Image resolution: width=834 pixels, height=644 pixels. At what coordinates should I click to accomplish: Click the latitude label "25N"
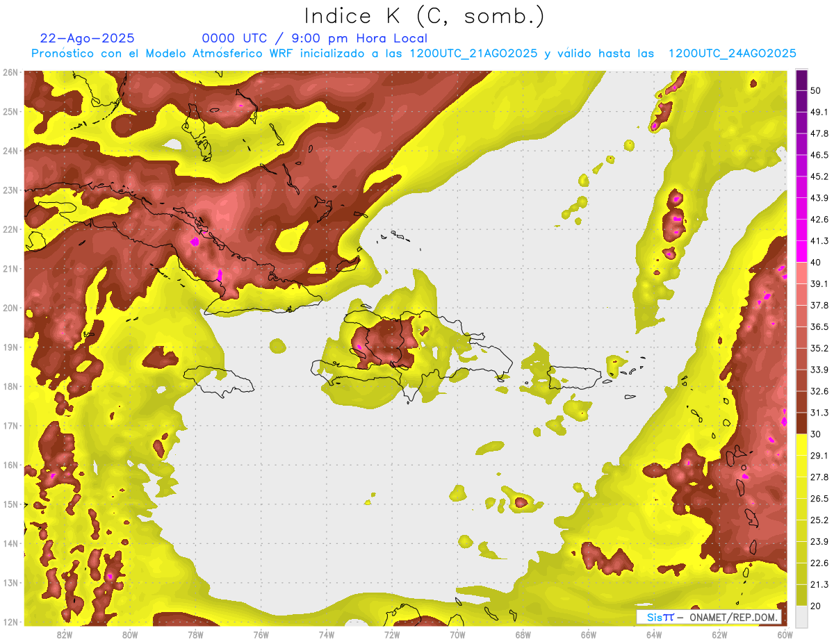tap(10, 111)
